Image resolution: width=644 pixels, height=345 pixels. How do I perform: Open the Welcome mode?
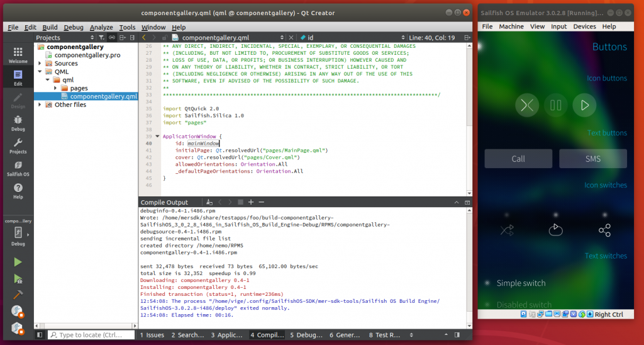(18, 55)
